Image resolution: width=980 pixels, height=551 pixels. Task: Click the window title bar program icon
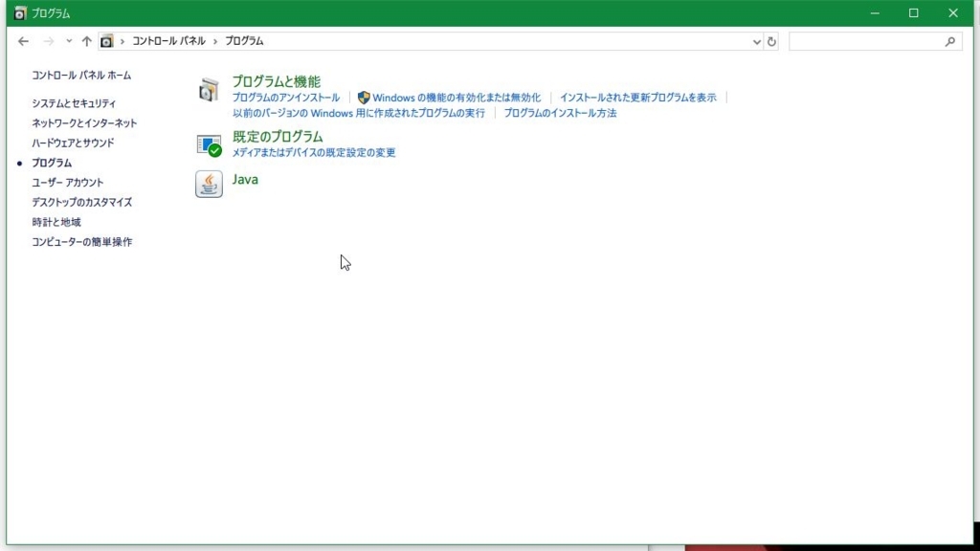20,13
